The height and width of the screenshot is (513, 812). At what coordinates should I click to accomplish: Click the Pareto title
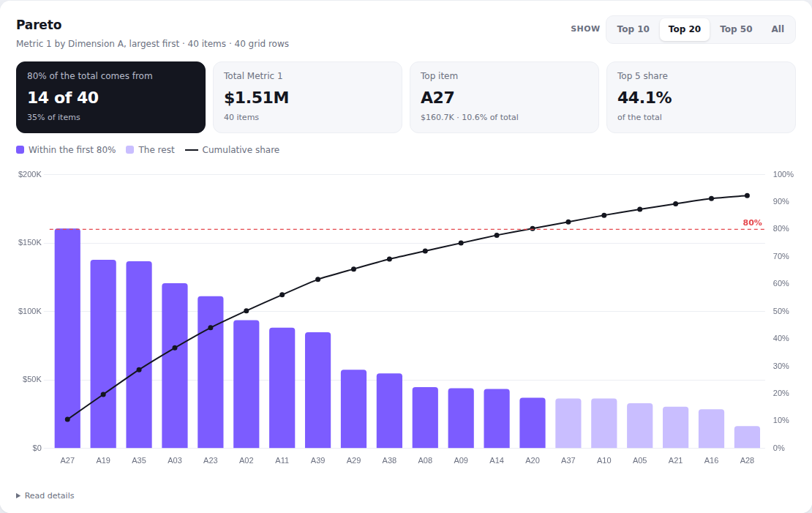39,25
